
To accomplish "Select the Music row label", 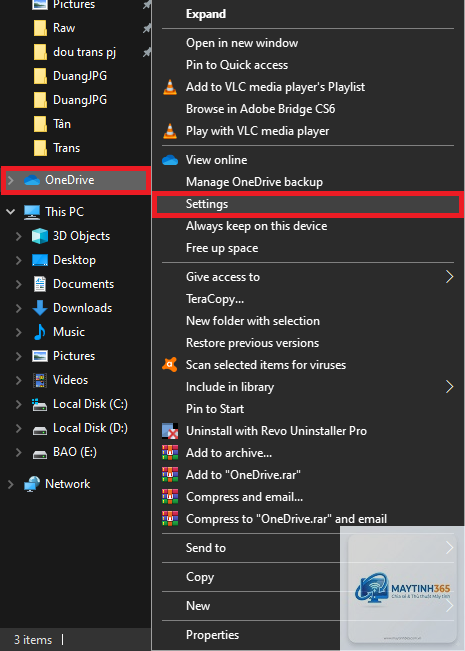I will [x=69, y=332].
